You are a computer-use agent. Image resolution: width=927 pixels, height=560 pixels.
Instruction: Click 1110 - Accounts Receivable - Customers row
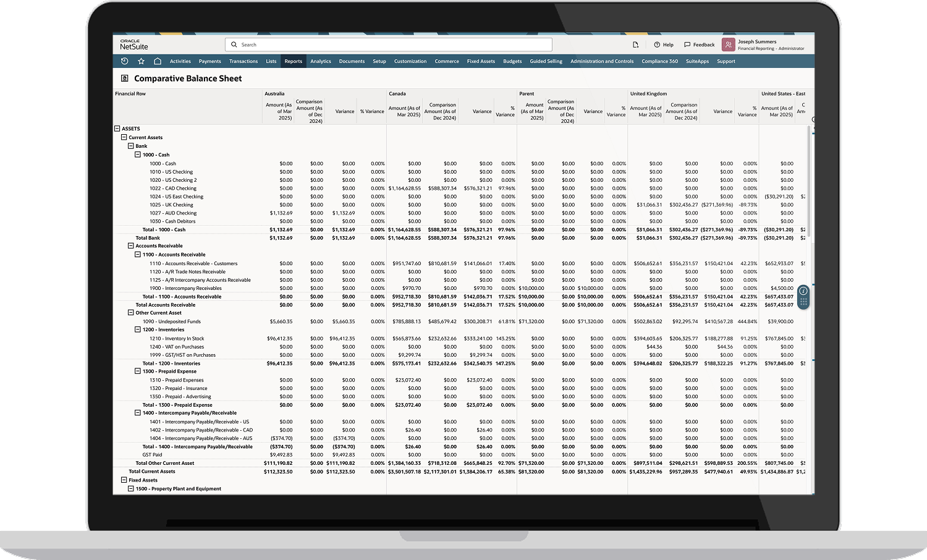coord(460,263)
